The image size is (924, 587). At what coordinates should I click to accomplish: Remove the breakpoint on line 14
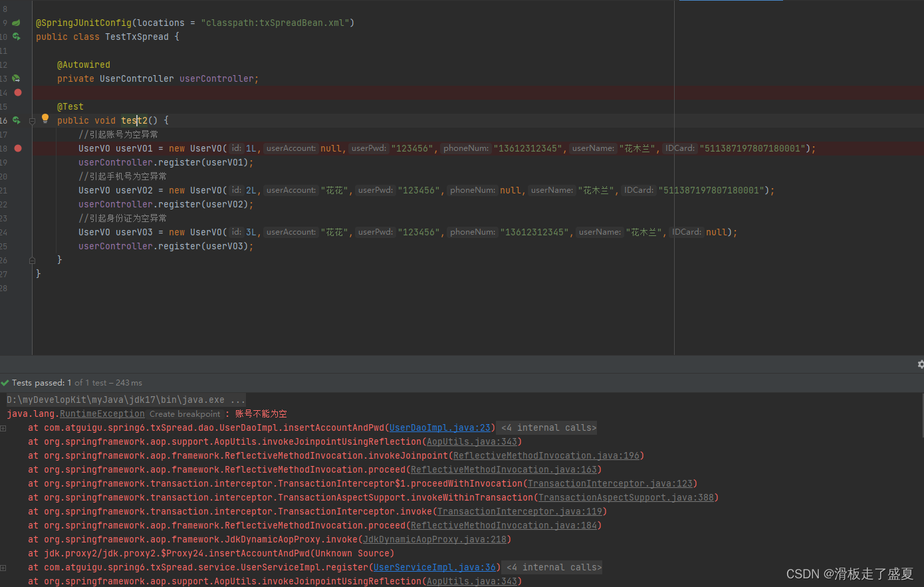pos(18,92)
